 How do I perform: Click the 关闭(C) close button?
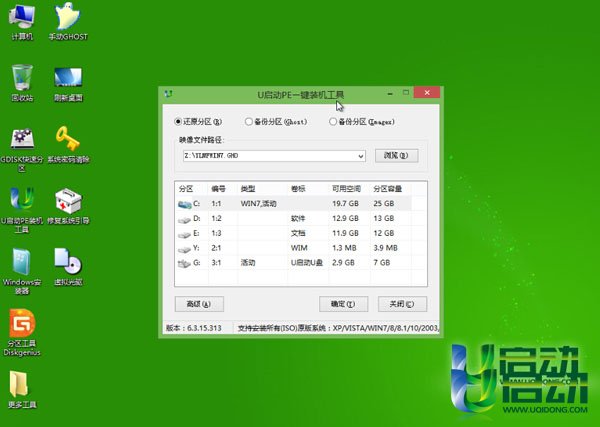click(x=402, y=304)
